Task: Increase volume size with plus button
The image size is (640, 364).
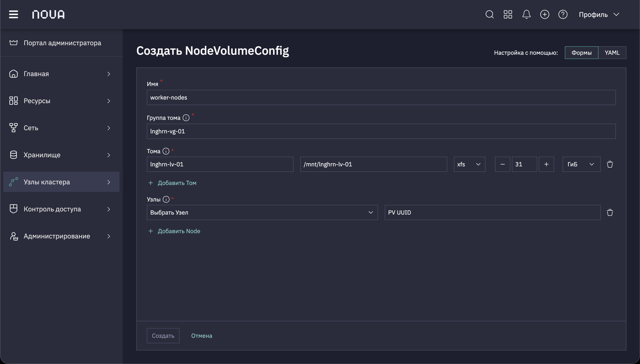Action: point(546,164)
